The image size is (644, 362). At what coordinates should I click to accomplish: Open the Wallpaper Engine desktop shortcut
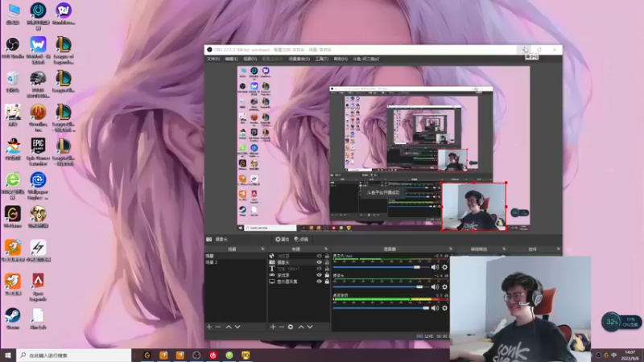38,186
